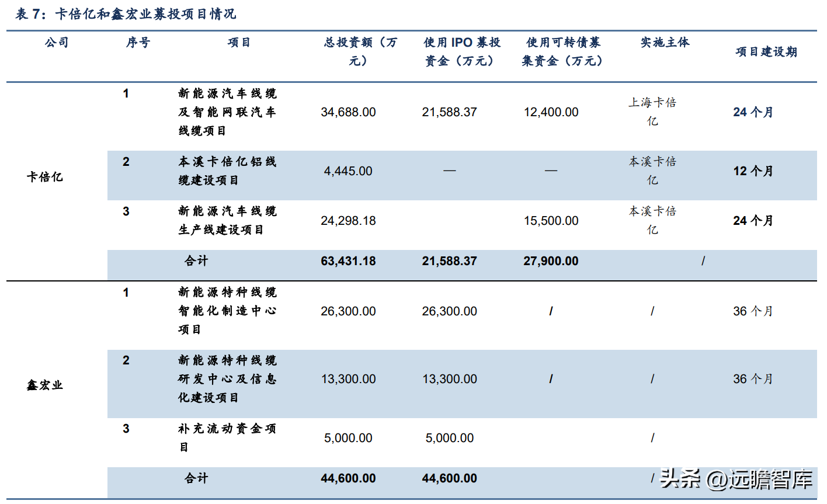The width and height of the screenshot is (827, 504).
Task: Click 26,300.00 in the IPO funds column
Action: tap(449, 311)
